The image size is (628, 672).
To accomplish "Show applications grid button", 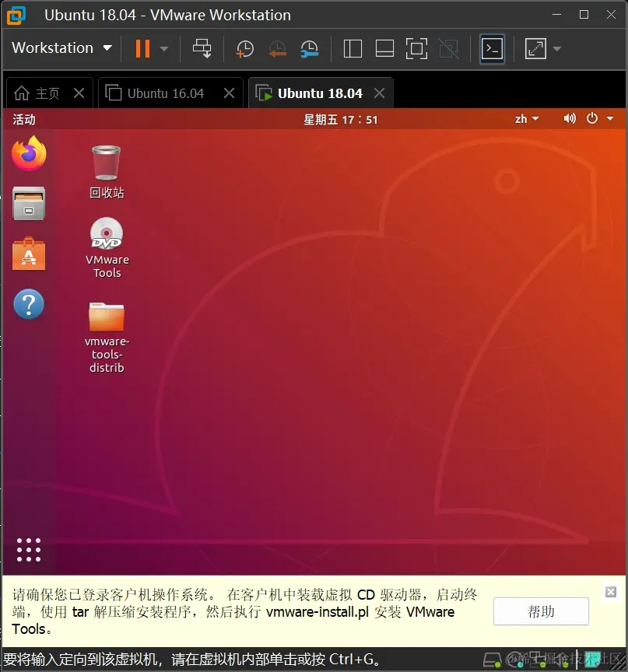I will coord(29,550).
